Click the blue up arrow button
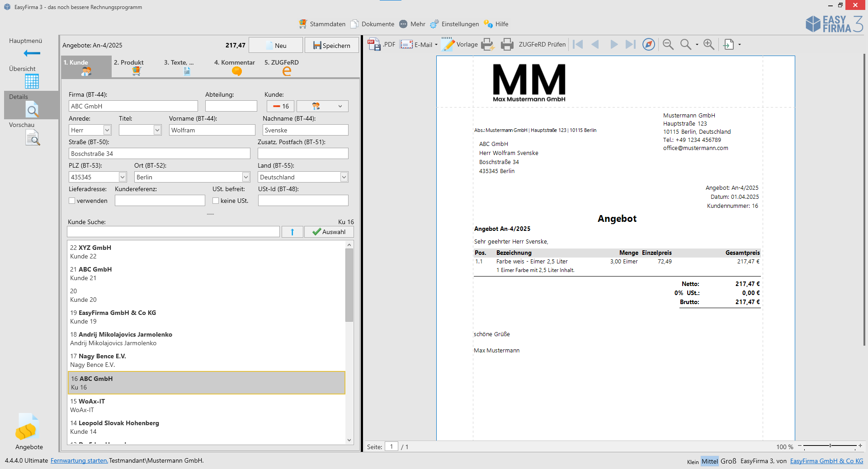Viewport: 868px width, 469px height. click(x=292, y=232)
